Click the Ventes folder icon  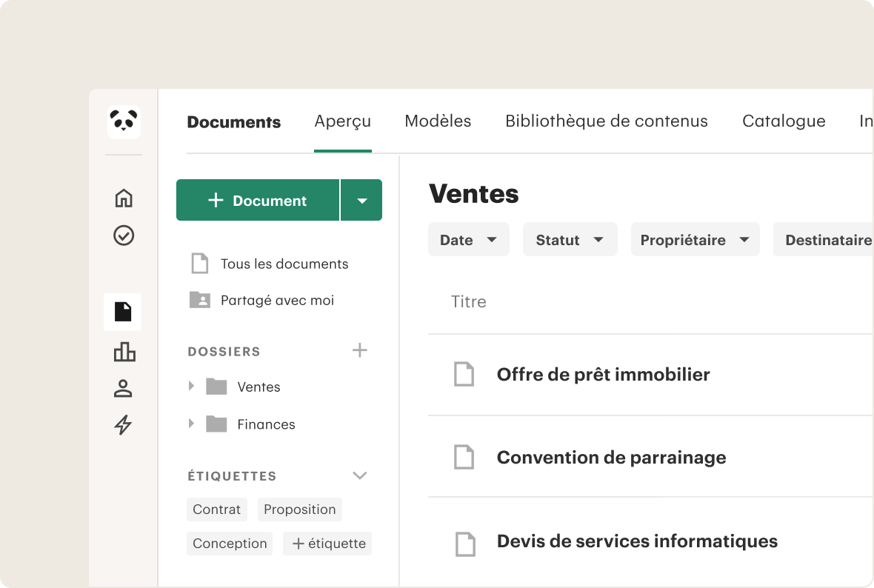[216, 387]
